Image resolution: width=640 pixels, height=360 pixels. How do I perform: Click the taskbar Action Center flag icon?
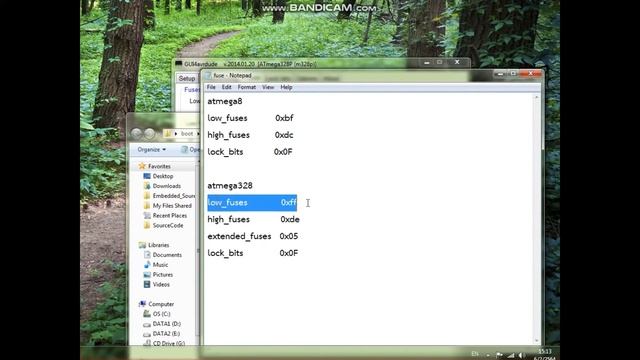point(499,356)
